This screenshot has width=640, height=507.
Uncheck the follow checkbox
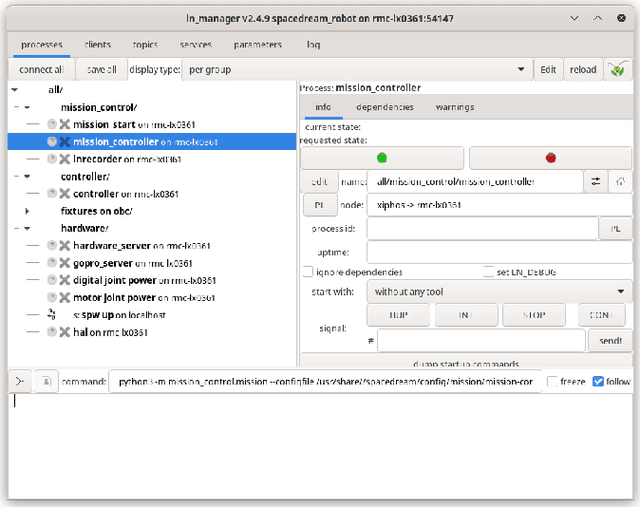pyautogui.click(x=598, y=381)
